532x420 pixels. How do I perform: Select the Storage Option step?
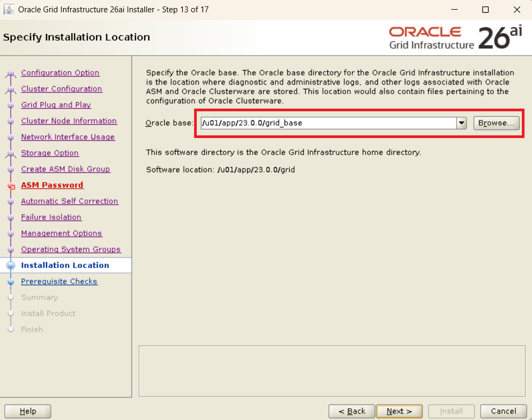tap(50, 153)
